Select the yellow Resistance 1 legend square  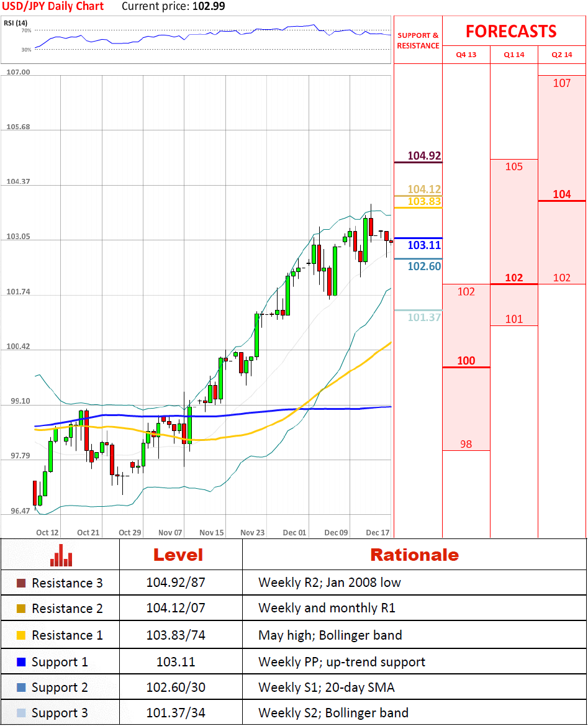(21, 635)
